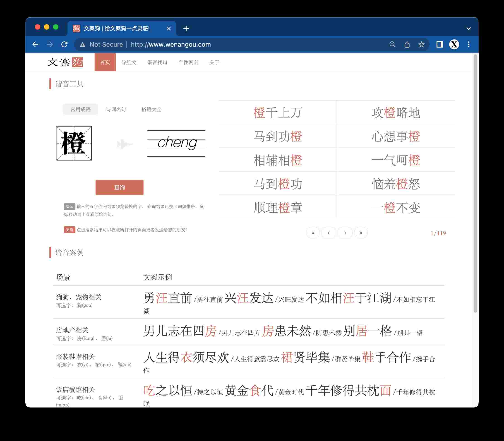Click example phrase 裙贤毕集

pos(305,357)
